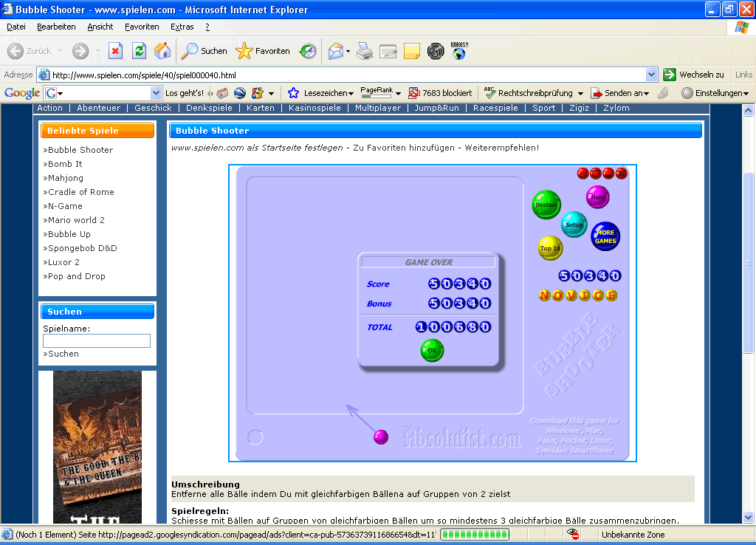Click the Weiterempfehlen! link

pyautogui.click(x=502, y=148)
